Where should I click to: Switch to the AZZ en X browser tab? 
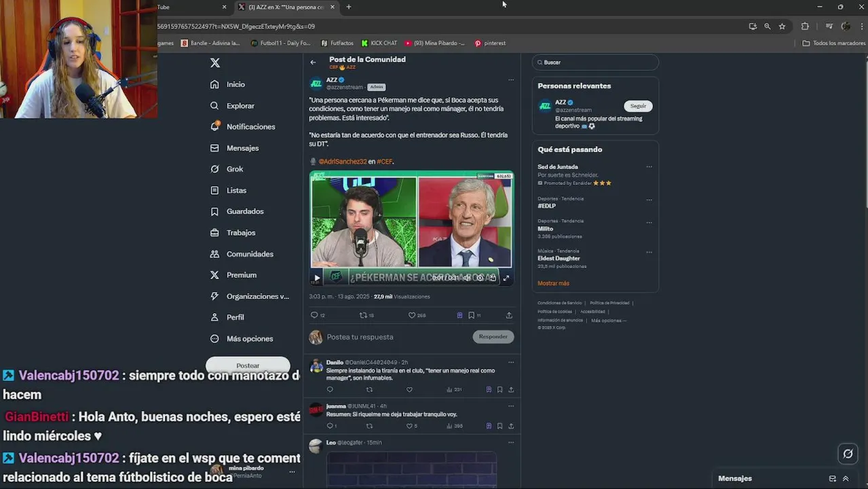point(288,7)
